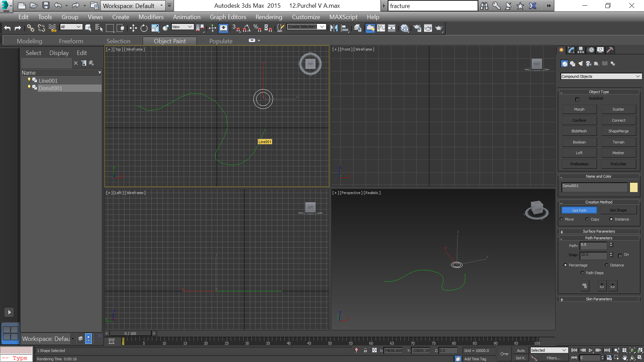The height and width of the screenshot is (362, 644).
Task: Select the Move radio button
Action: coord(561,219)
